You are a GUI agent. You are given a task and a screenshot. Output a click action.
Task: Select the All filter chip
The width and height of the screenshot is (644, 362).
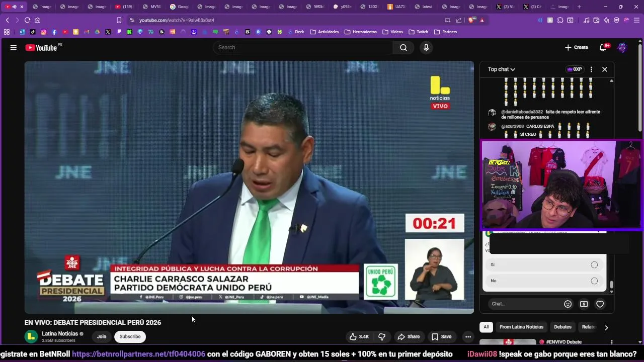[486, 327]
